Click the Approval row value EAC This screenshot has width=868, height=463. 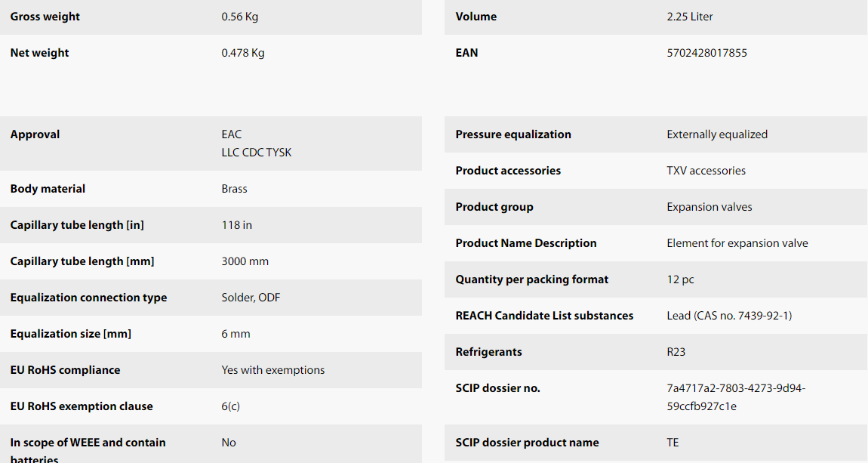click(x=232, y=134)
